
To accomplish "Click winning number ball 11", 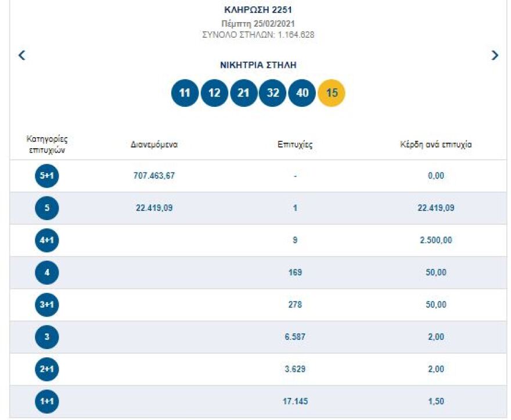I will pos(185,93).
